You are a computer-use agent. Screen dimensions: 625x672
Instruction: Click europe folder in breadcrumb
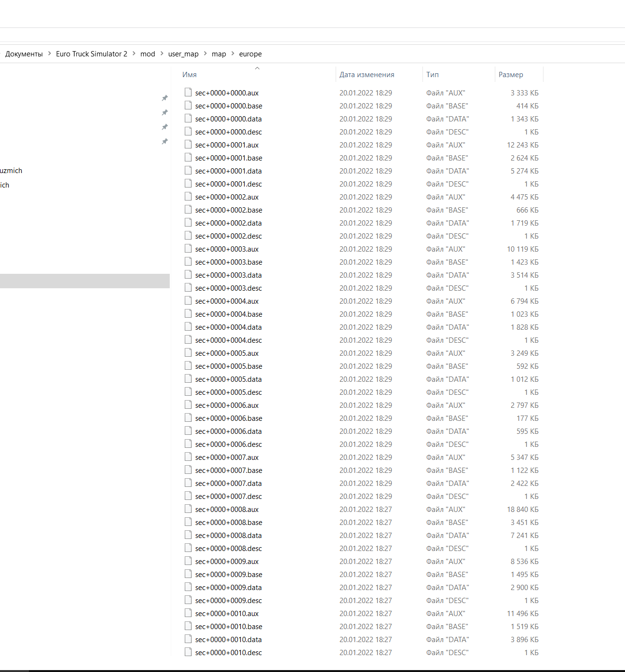(250, 54)
